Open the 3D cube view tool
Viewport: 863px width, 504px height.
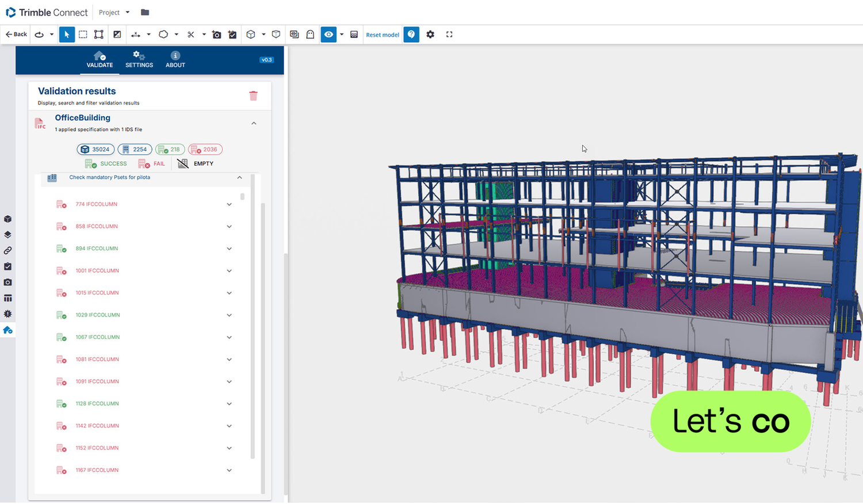(x=251, y=35)
